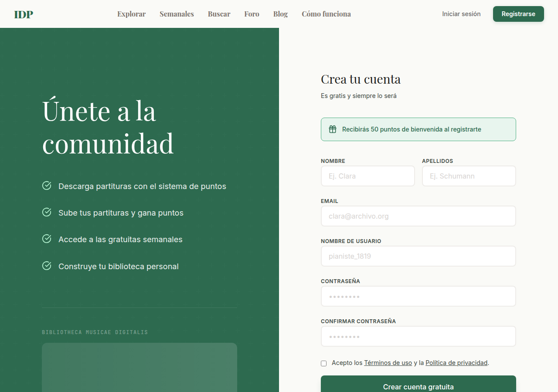Focus the Email input field
Viewport: 558px width, 392px height.
pyautogui.click(x=418, y=216)
